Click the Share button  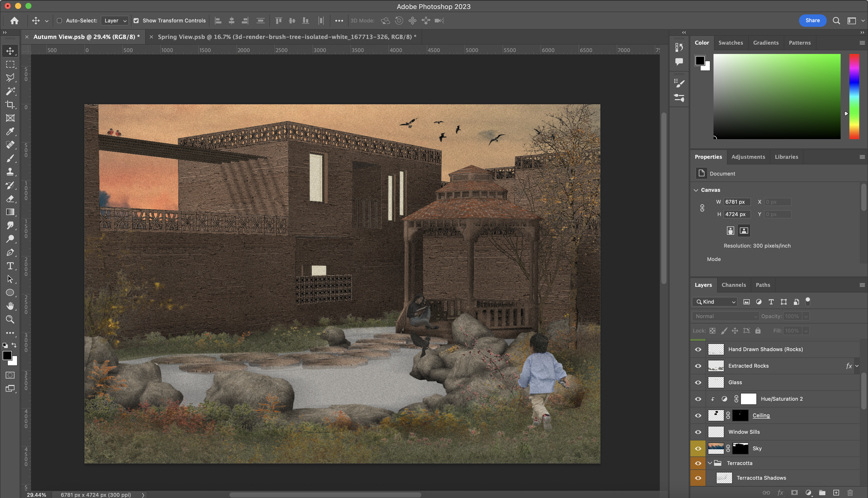(x=812, y=20)
